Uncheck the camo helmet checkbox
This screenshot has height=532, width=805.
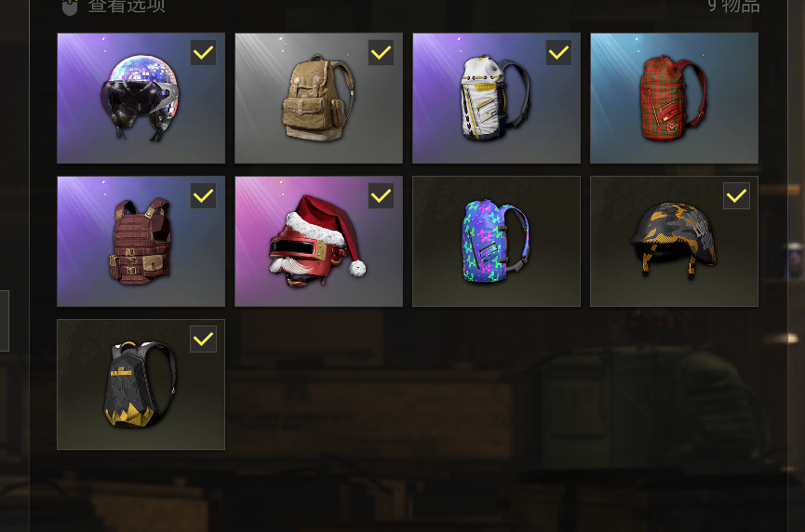736,195
